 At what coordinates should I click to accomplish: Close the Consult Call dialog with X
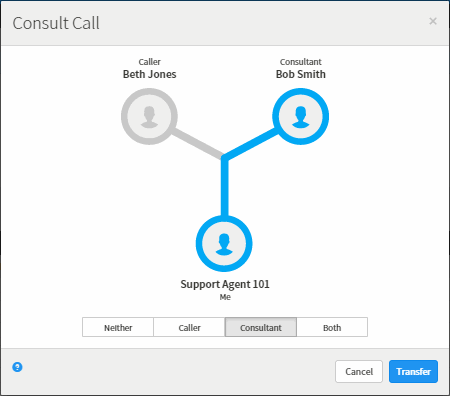click(433, 21)
